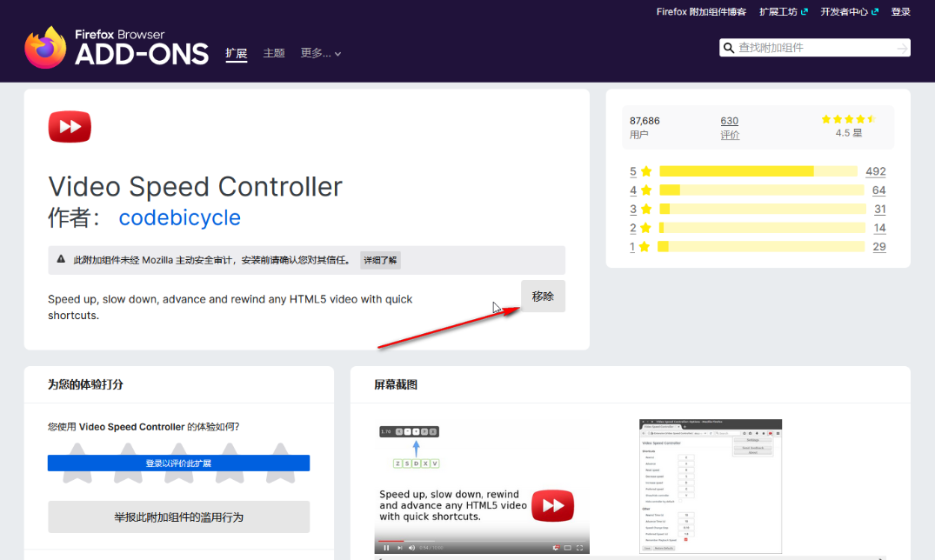Open Firefox 附加组件博客 link

[701, 11]
